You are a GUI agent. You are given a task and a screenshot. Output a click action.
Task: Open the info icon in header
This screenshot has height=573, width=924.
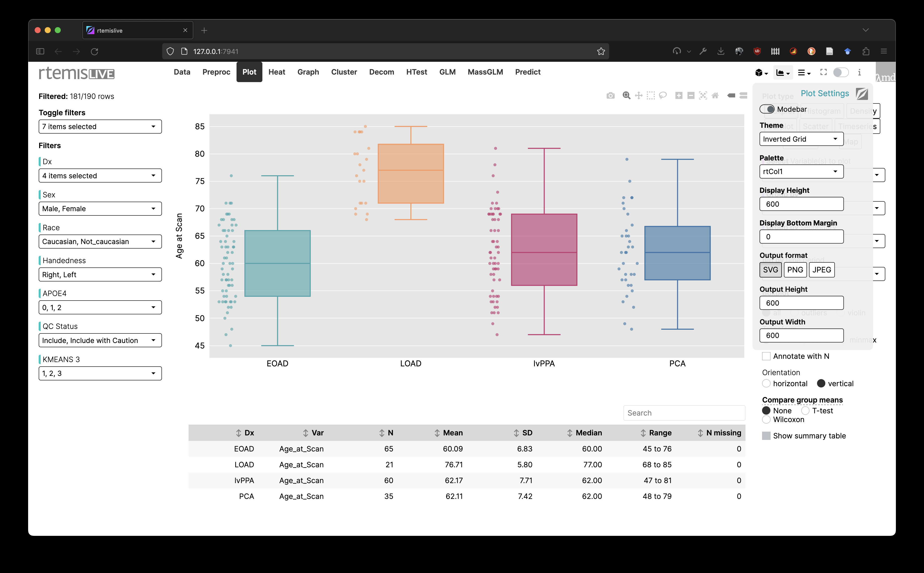(859, 72)
